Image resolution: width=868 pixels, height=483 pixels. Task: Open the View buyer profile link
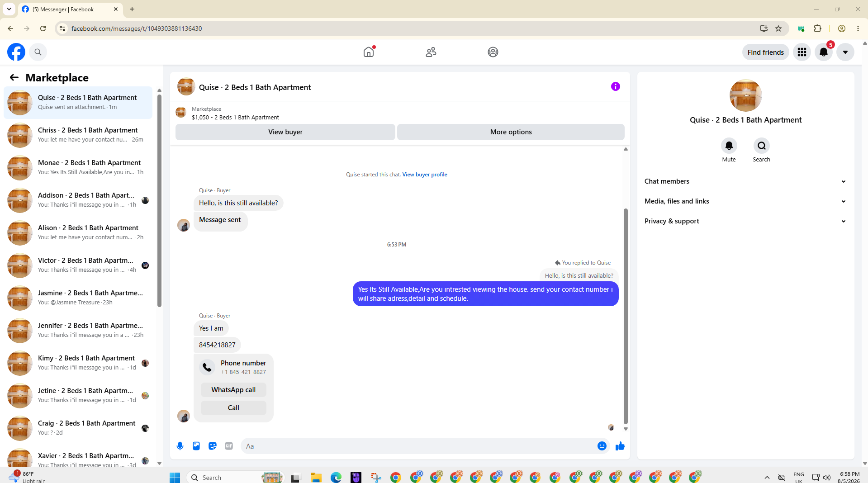[x=425, y=175]
